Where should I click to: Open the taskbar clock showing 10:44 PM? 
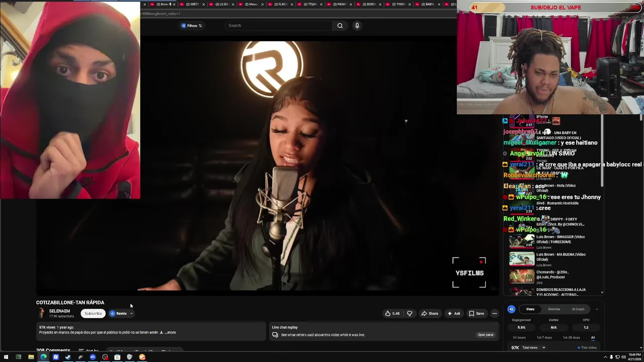(x=633, y=357)
